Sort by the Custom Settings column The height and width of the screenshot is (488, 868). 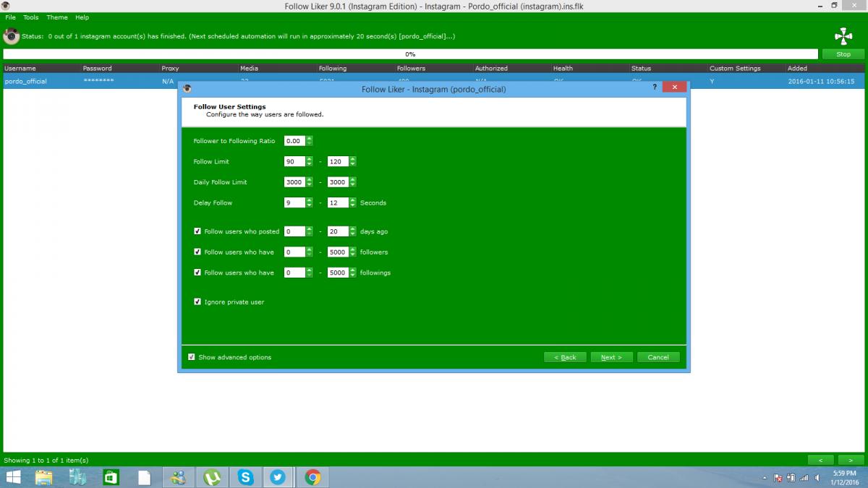pyautogui.click(x=746, y=68)
